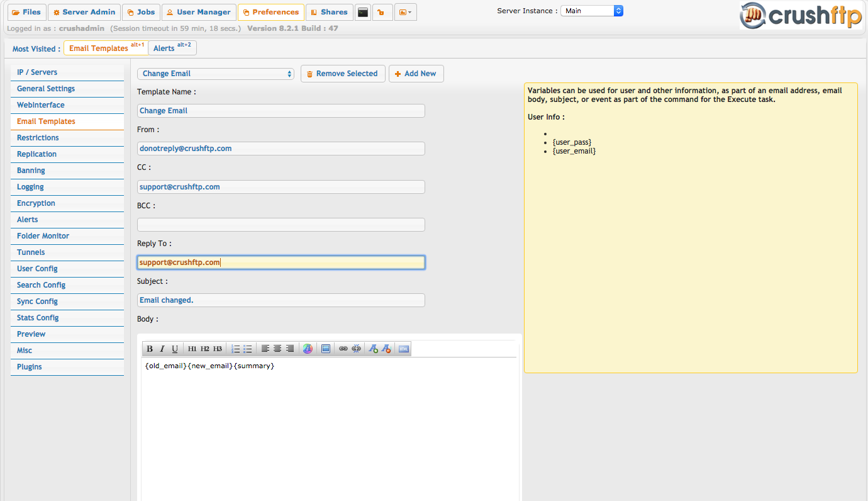Remove hyperlink from selected text
Image resolution: width=868 pixels, height=501 pixels.
click(356, 349)
